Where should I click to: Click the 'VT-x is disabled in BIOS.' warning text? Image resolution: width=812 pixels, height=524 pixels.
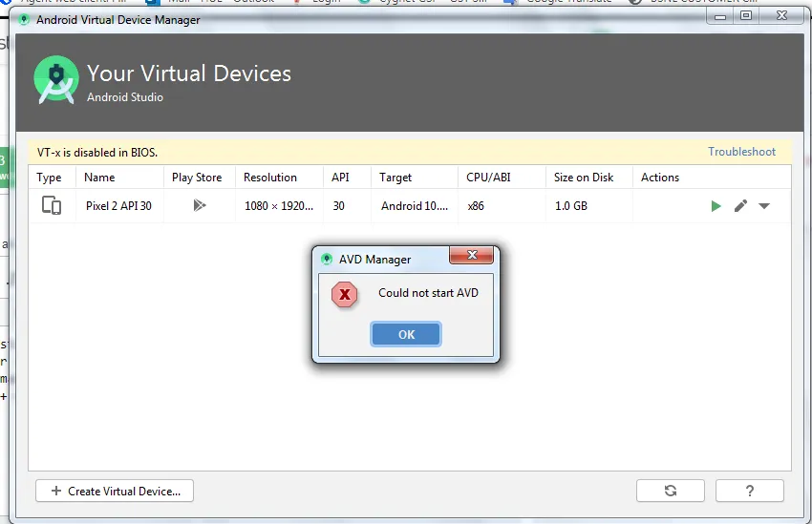(x=97, y=153)
